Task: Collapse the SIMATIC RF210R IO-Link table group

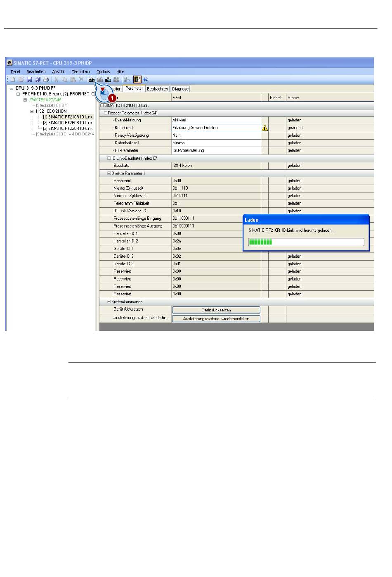Action: 102,105
